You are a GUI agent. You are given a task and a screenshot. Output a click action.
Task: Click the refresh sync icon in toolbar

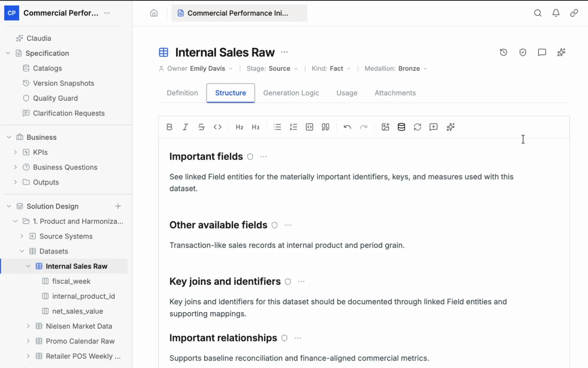(x=417, y=127)
